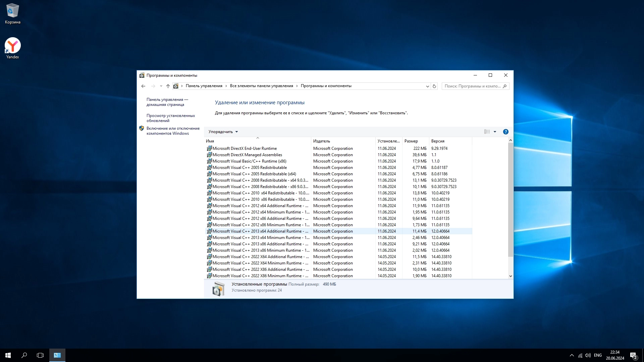The image size is (644, 362).
Task: Click the view layout icon in toolbar
Action: point(487,132)
